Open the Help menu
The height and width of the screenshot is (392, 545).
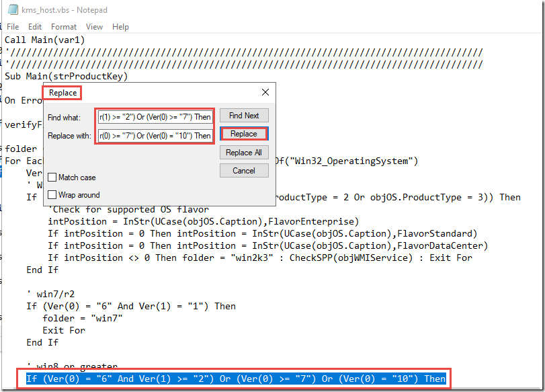click(120, 27)
